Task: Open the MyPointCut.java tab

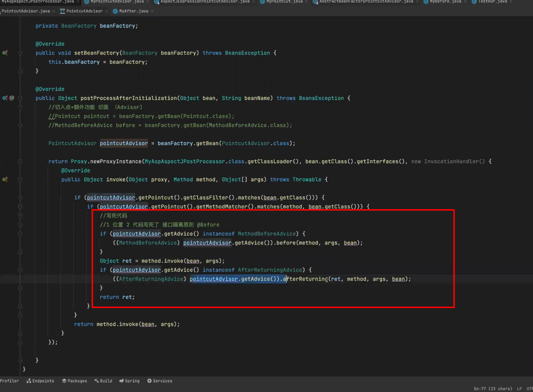Action: click(284, 2)
